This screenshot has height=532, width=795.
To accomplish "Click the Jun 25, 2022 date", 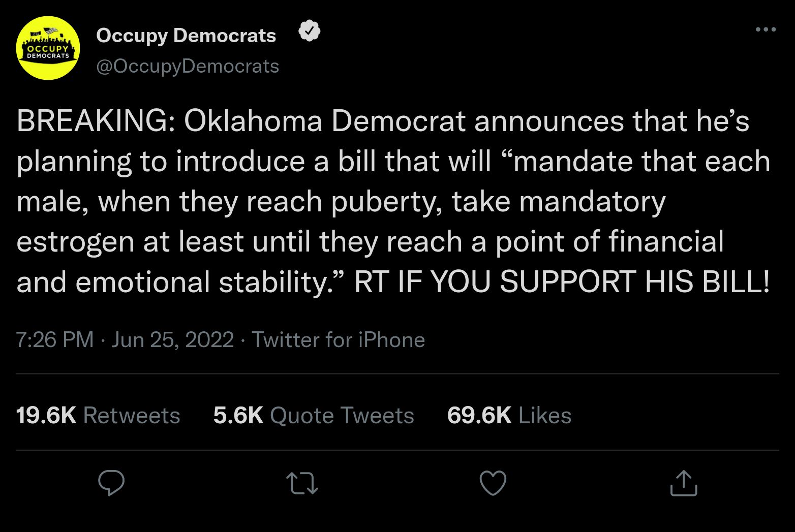I will [172, 339].
